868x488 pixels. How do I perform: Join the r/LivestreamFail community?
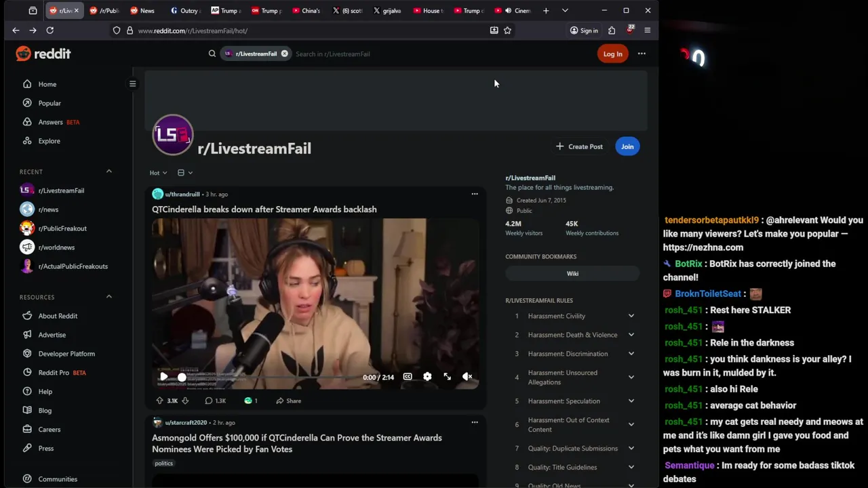tap(627, 146)
